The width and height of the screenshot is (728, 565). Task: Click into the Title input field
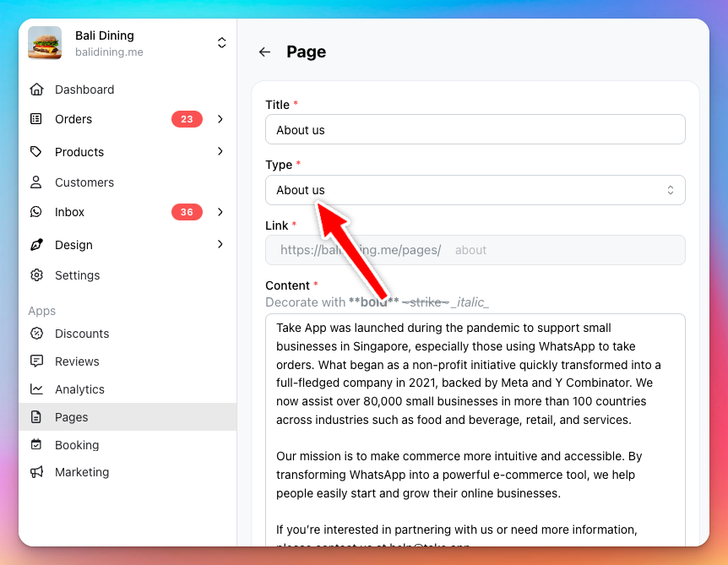click(475, 129)
